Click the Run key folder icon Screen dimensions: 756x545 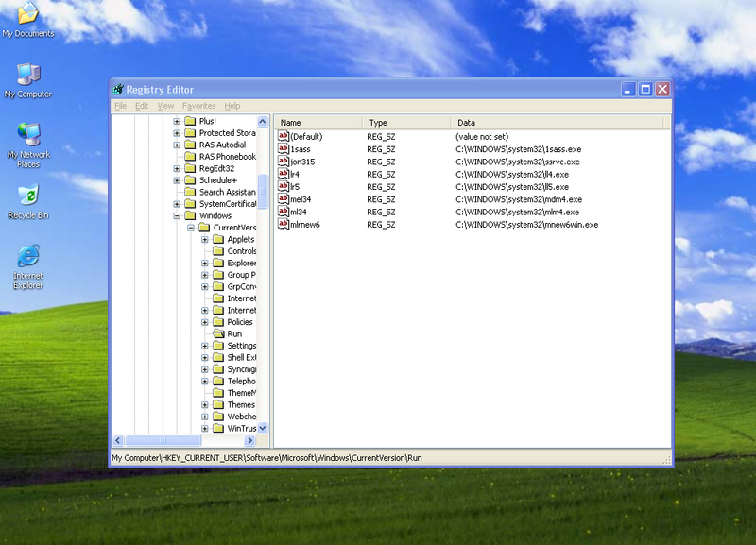click(218, 333)
